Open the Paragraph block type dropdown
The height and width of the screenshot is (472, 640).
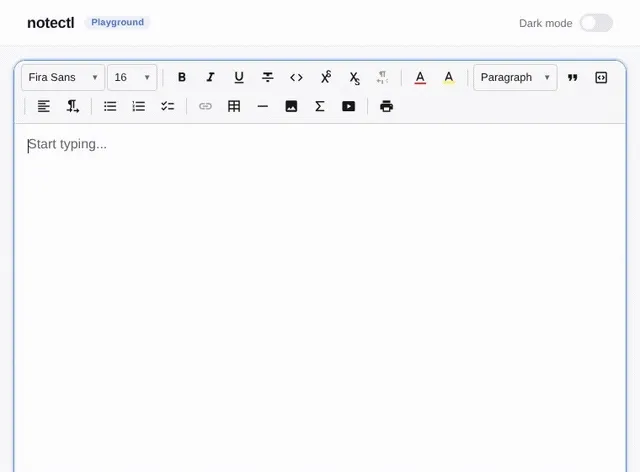515,78
